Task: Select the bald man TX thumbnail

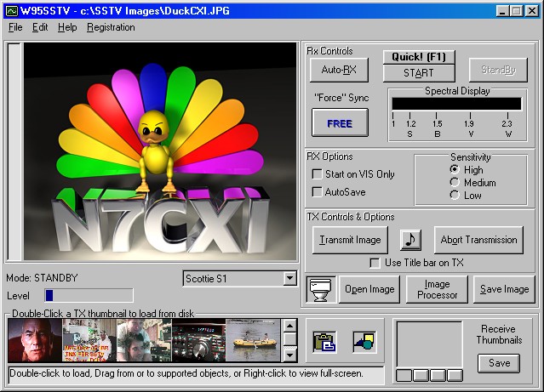Action: tap(35, 341)
